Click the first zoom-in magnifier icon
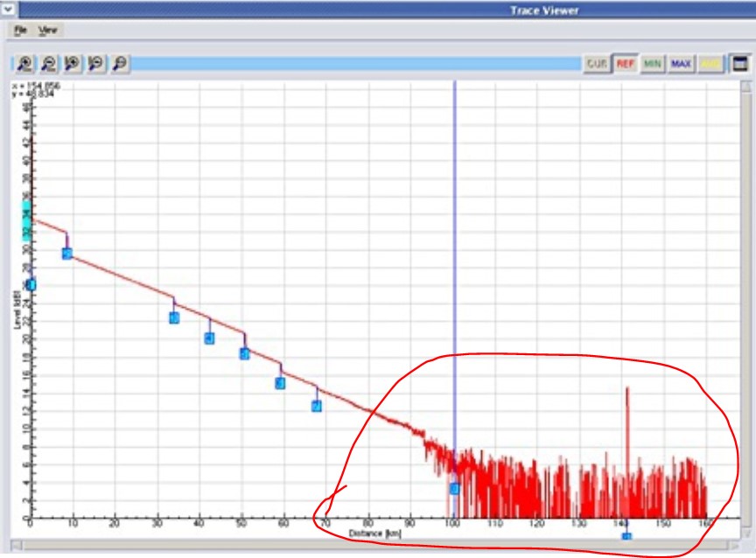Image resolution: width=756 pixels, height=558 pixels. [x=24, y=64]
